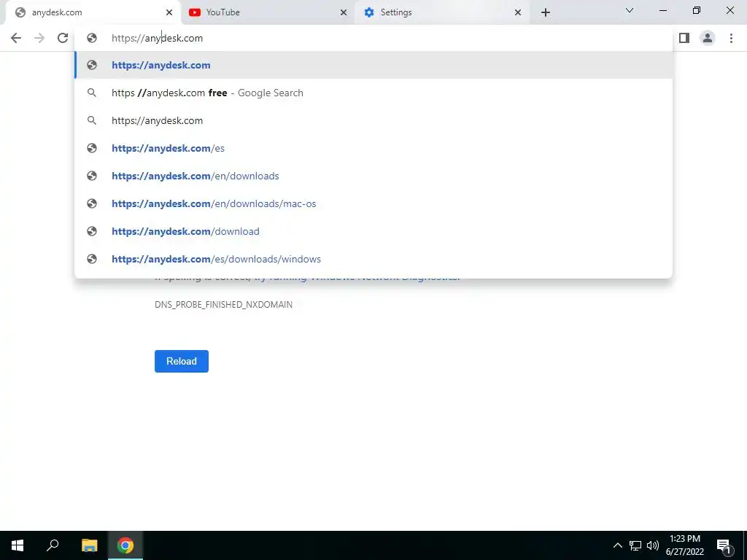Image resolution: width=747 pixels, height=560 pixels.
Task: Open taskbar search magnifier
Action: pos(53,545)
